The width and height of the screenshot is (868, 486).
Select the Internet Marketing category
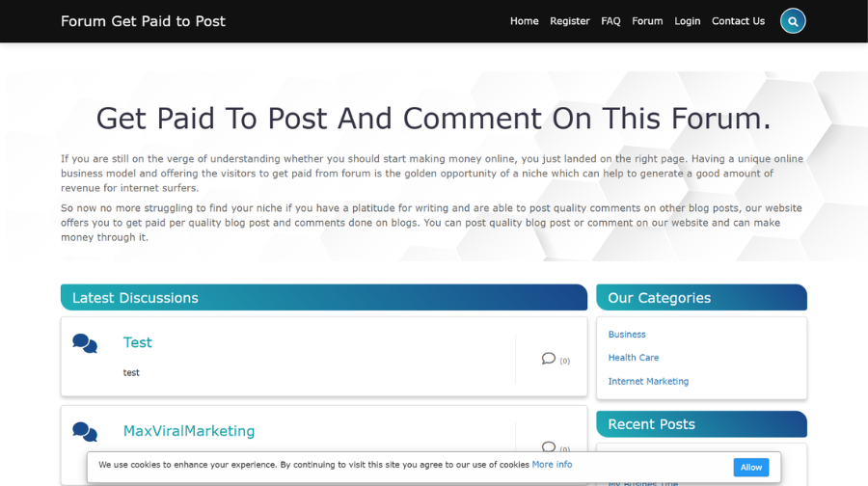648,382
